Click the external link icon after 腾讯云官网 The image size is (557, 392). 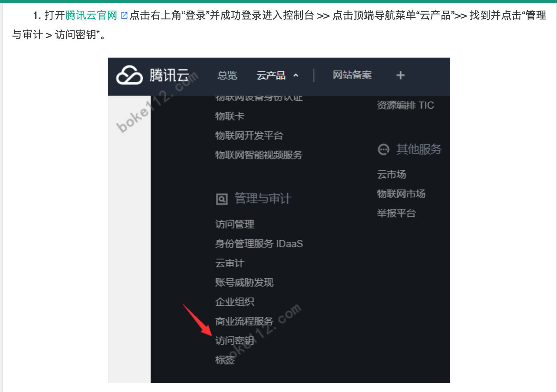pyautogui.click(x=124, y=16)
